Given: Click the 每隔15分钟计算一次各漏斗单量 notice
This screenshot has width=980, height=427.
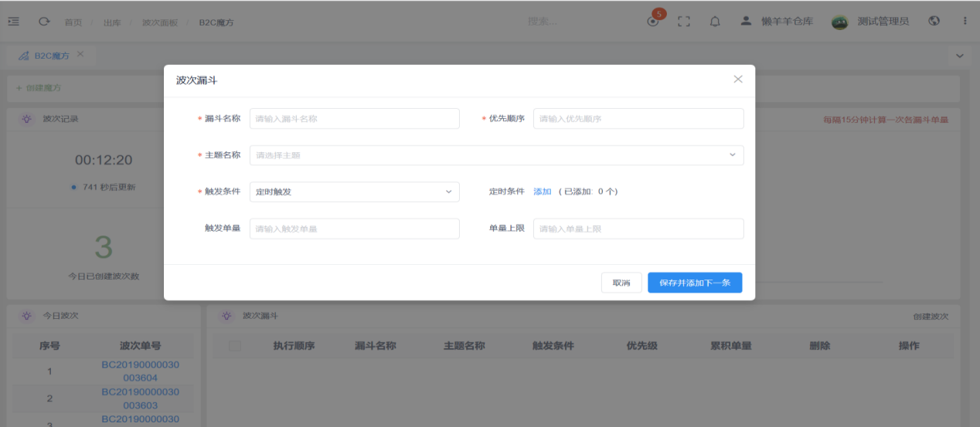Looking at the screenshot, I should 886,120.
